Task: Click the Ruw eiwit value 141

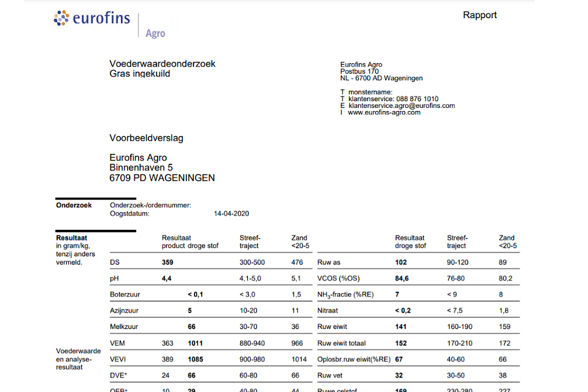Action: tap(401, 327)
